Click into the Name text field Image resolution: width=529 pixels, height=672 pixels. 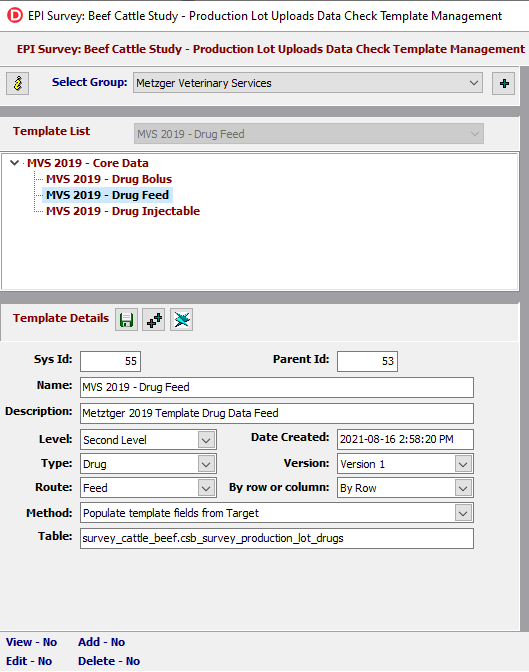[277, 387]
